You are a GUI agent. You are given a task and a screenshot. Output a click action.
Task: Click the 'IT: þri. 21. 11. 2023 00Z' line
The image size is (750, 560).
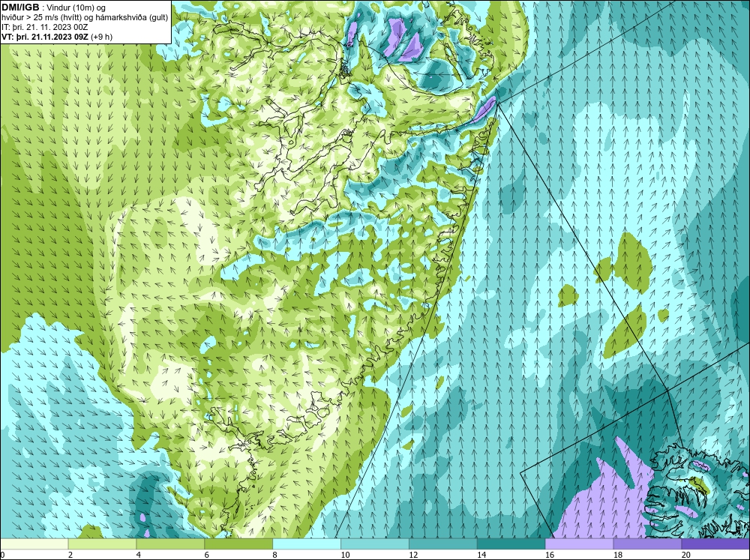coord(45,27)
